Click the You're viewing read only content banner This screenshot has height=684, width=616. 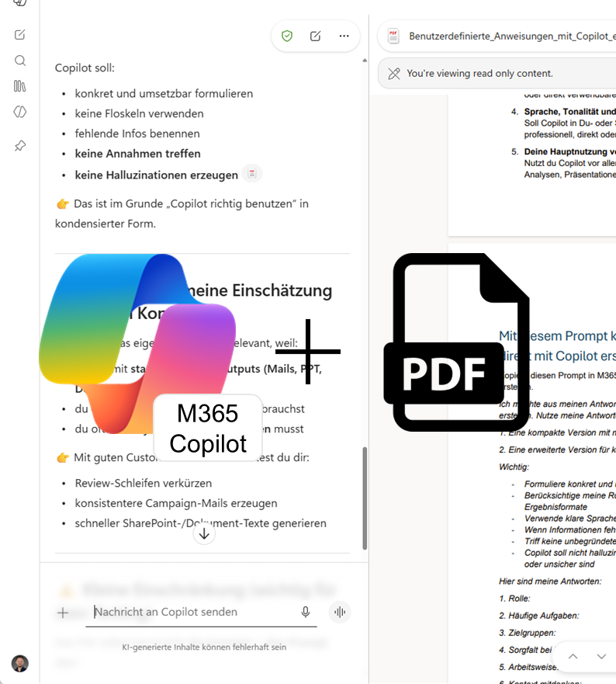click(x=497, y=74)
